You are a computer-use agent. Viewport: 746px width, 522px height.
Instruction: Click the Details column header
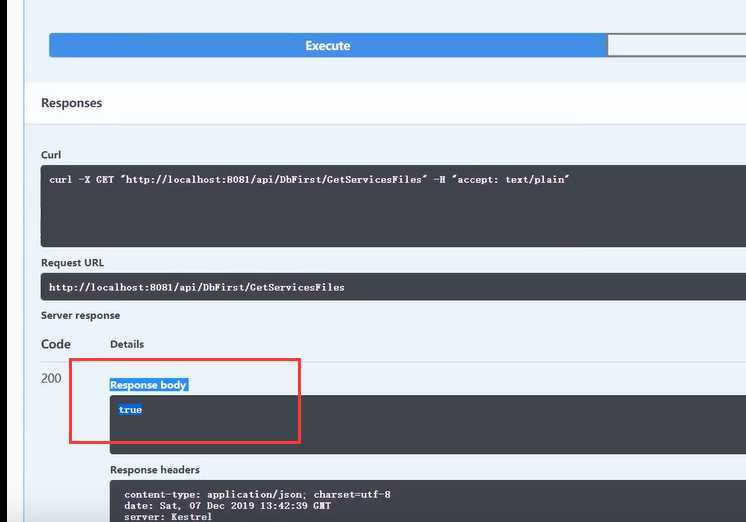click(x=127, y=344)
